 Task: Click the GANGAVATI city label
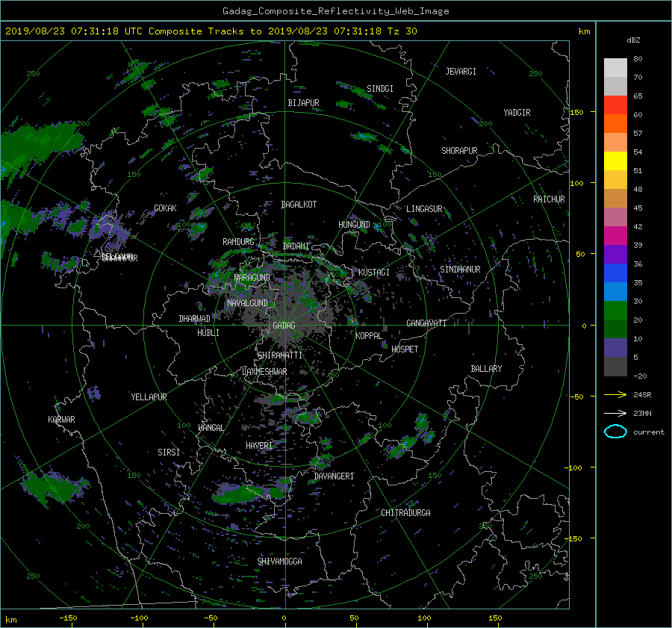coord(426,323)
